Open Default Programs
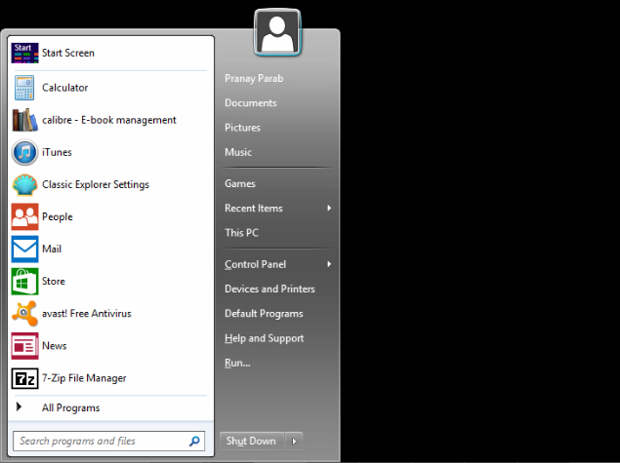Screen dimensions: 620x463 pyautogui.click(x=264, y=314)
